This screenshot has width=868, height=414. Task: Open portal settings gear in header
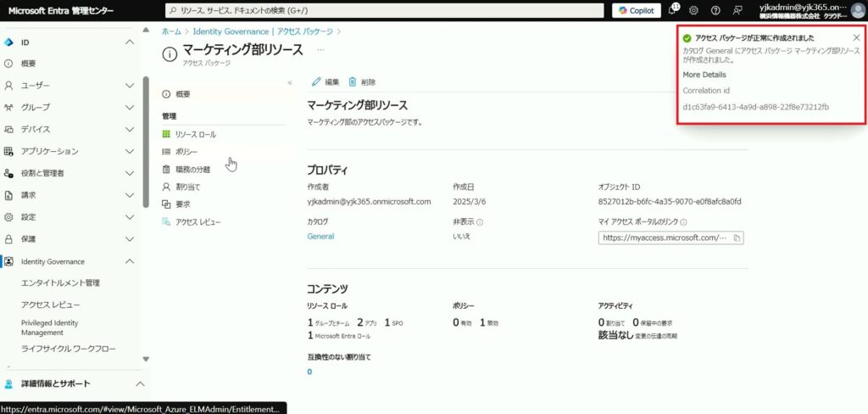pos(693,10)
